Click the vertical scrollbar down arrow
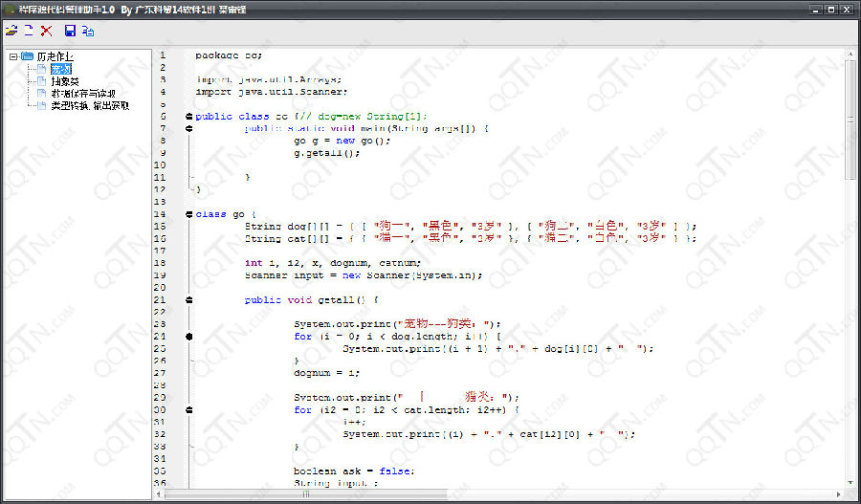Viewport: 861px width, 504px height. coord(850,481)
